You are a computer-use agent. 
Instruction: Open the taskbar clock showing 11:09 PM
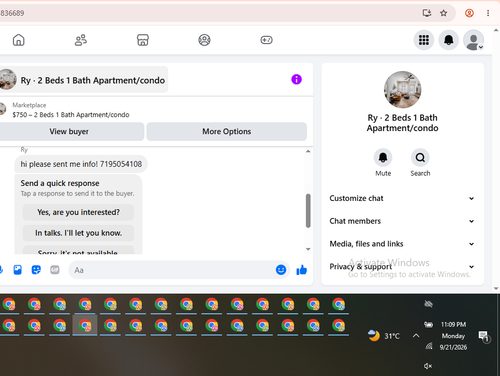(x=453, y=336)
